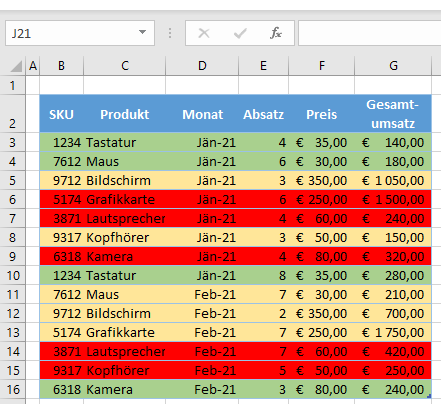This screenshot has height=407, width=441.
Task: Click total € 700,00 cell
Action: tap(393, 313)
